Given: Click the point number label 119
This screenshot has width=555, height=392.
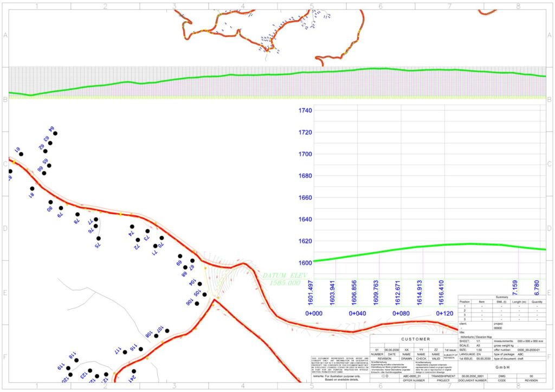Looking at the screenshot, I should [61, 367].
